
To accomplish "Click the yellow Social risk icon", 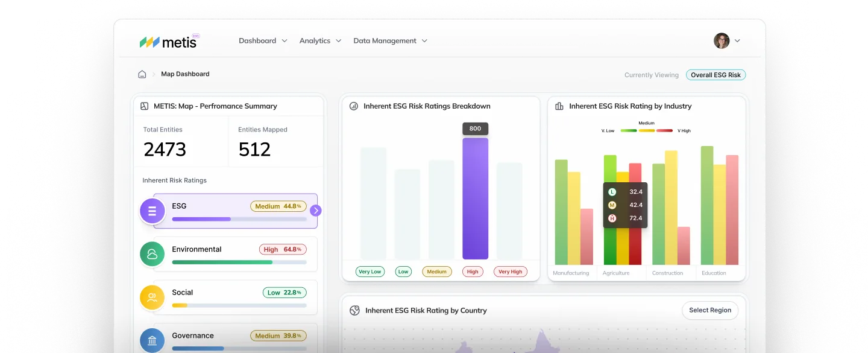I will [152, 297].
